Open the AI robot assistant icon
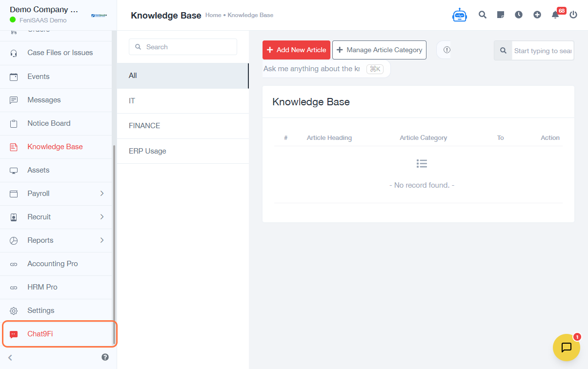Image resolution: width=588 pixels, height=369 pixels. pos(460,15)
